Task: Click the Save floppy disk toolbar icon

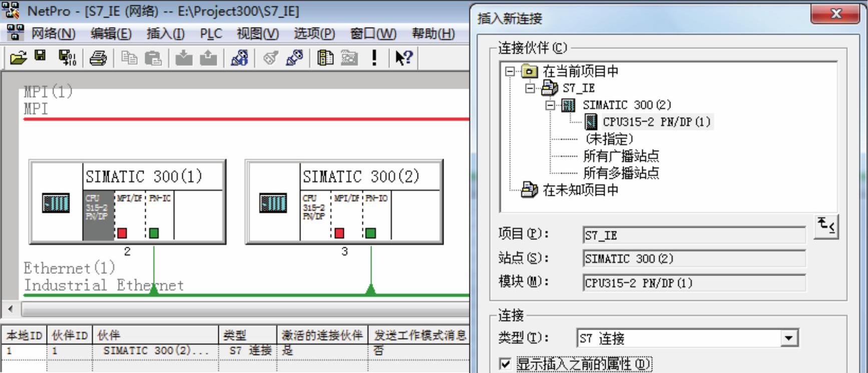Action: tap(41, 56)
